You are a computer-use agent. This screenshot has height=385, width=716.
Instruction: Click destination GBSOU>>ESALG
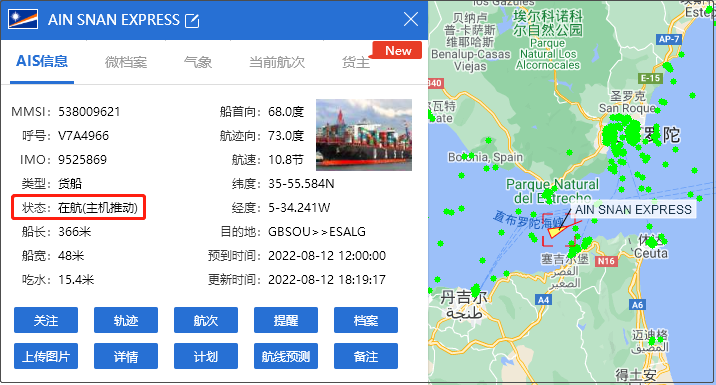pos(317,232)
